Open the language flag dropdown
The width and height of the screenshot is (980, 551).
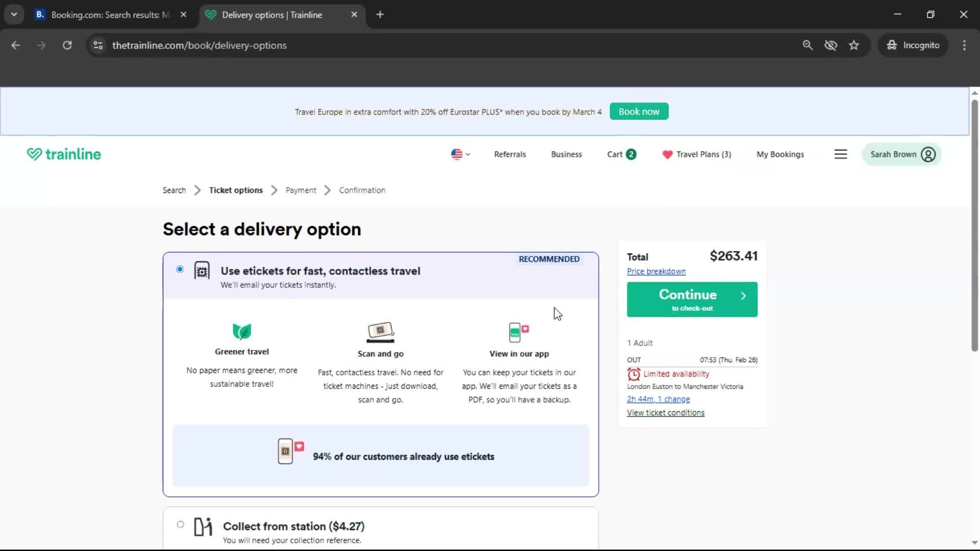pyautogui.click(x=459, y=154)
